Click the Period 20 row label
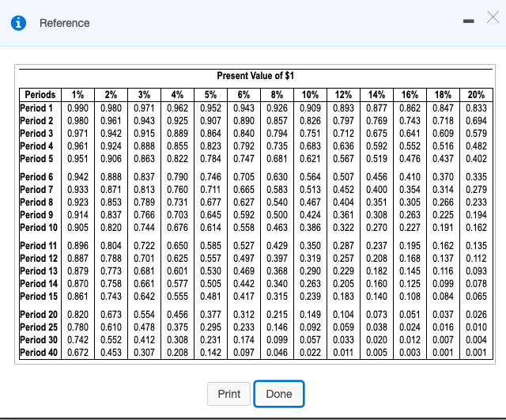The height and width of the screenshot is (420, 506). (x=39, y=314)
